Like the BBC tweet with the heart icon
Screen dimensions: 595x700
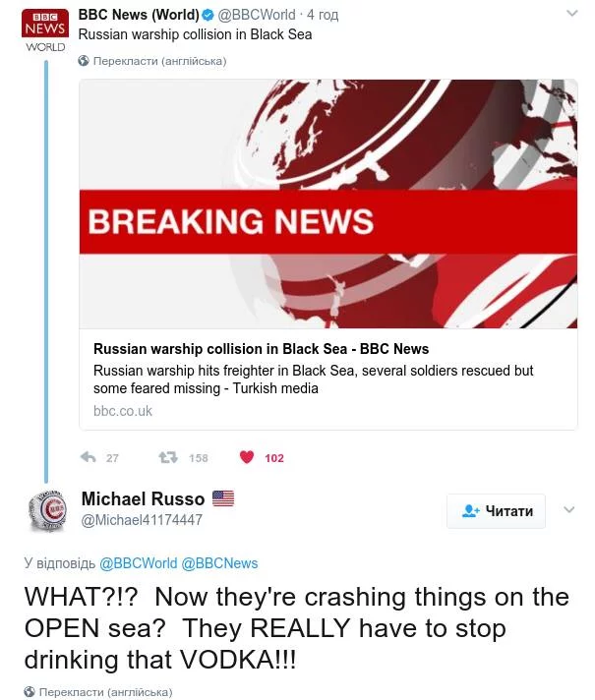[x=247, y=457]
